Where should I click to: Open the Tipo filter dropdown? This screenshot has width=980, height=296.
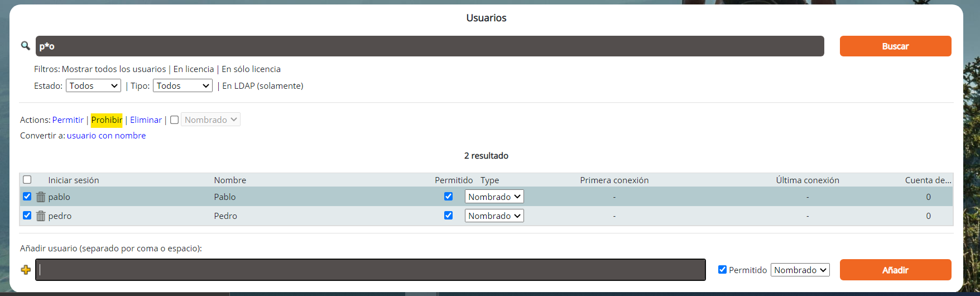(x=182, y=86)
